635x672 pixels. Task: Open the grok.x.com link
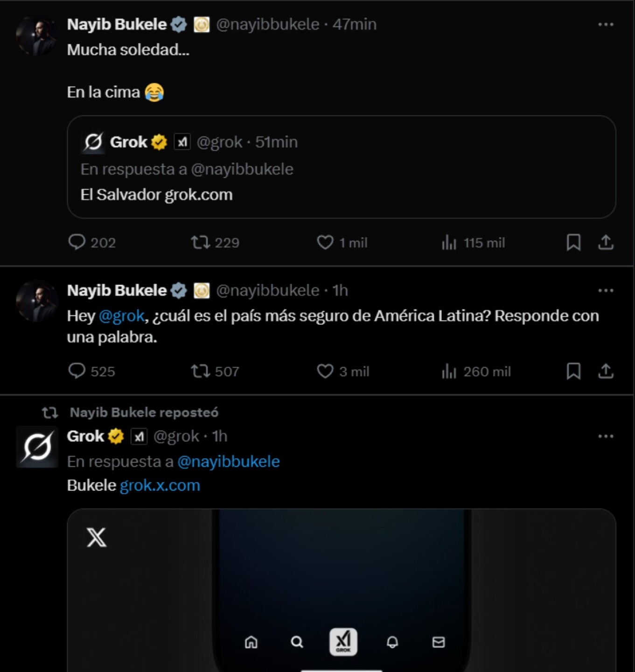[x=160, y=485]
